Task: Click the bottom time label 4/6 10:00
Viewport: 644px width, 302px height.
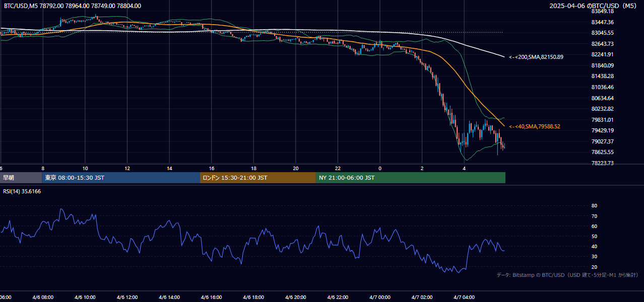Action: (85, 297)
